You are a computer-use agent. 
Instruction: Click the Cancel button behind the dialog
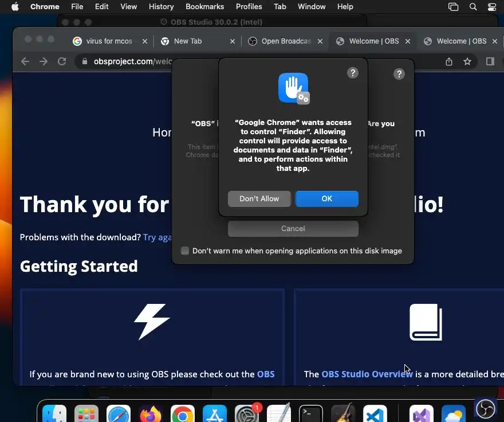293,229
